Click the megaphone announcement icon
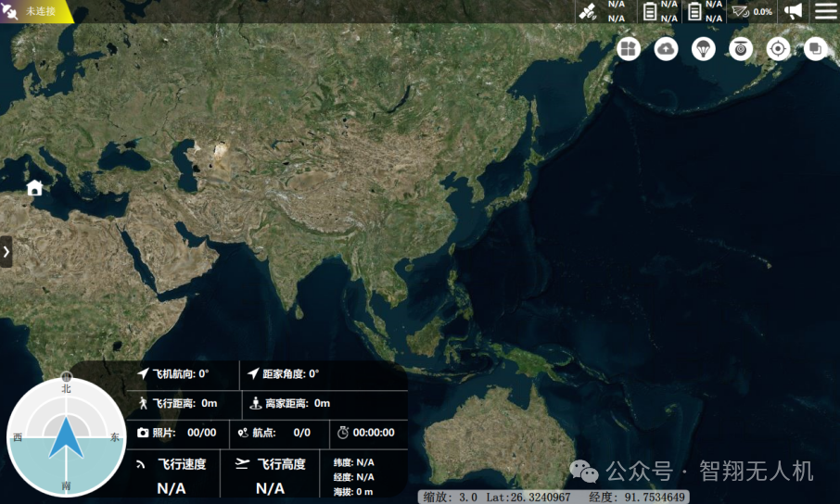 tap(793, 11)
